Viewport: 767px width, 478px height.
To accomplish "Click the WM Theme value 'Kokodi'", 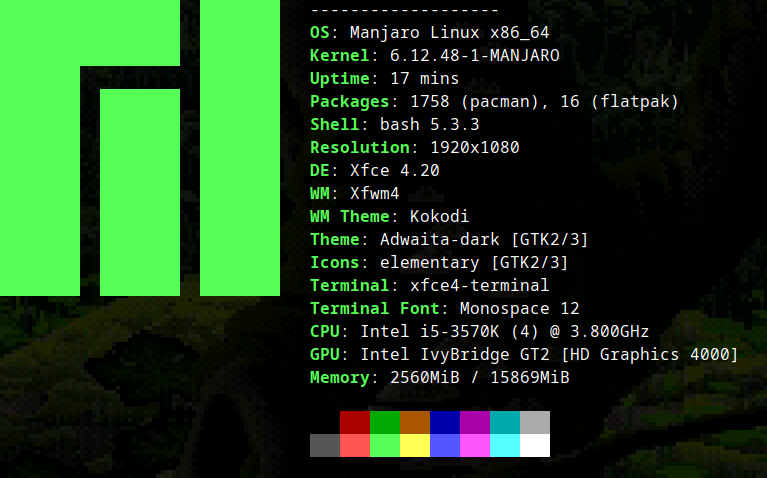I will 439,217.
